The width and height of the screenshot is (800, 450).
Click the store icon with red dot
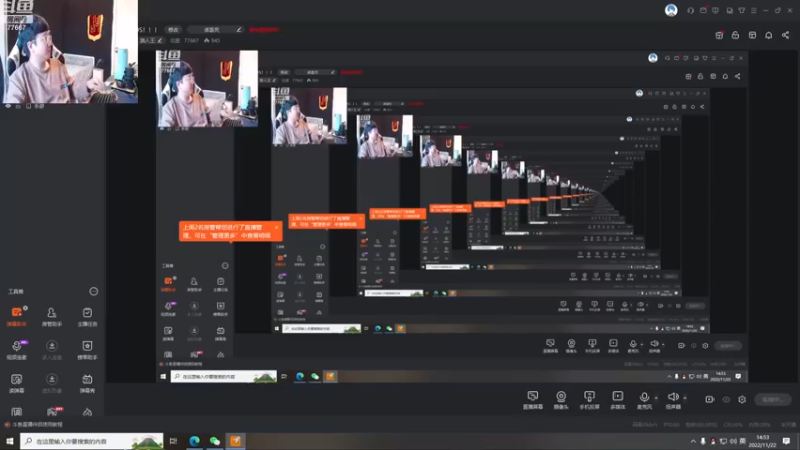(719, 35)
